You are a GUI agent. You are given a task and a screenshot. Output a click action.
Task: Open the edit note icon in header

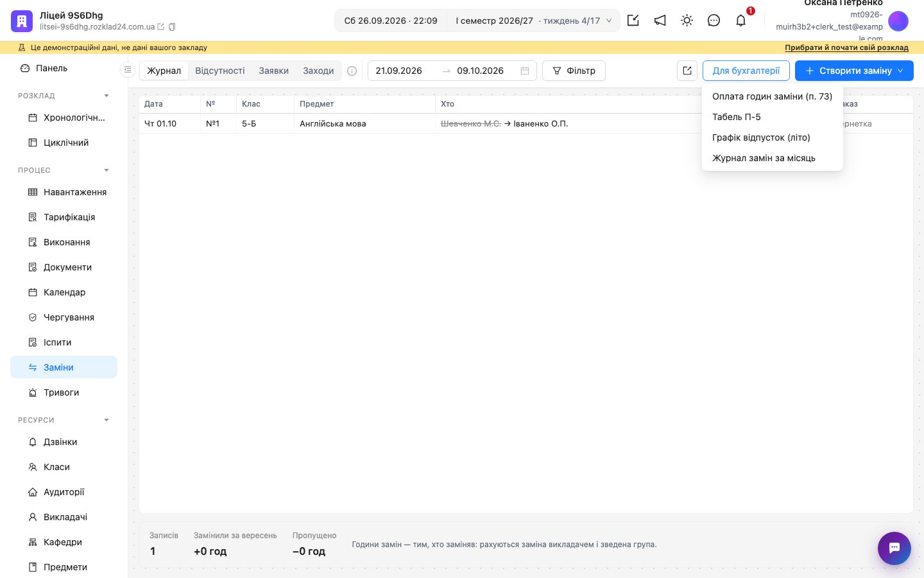point(633,21)
